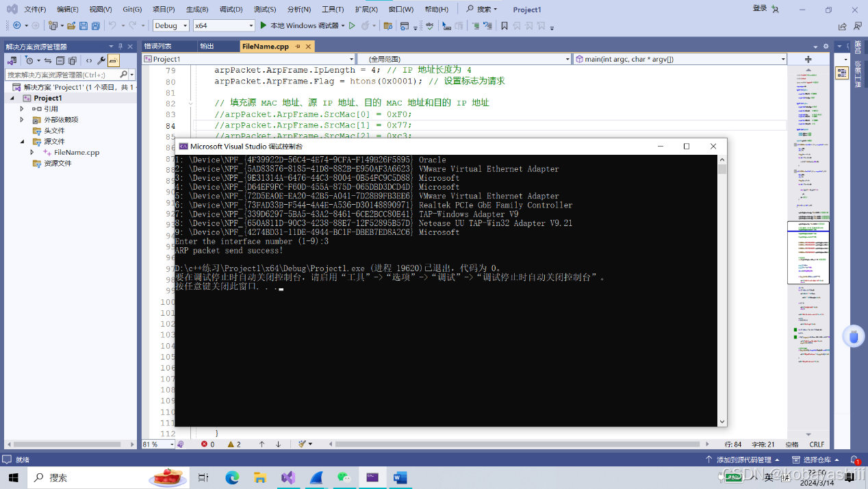Open the 文件(F) menu
Image resolution: width=868 pixels, height=489 pixels.
coord(35,10)
